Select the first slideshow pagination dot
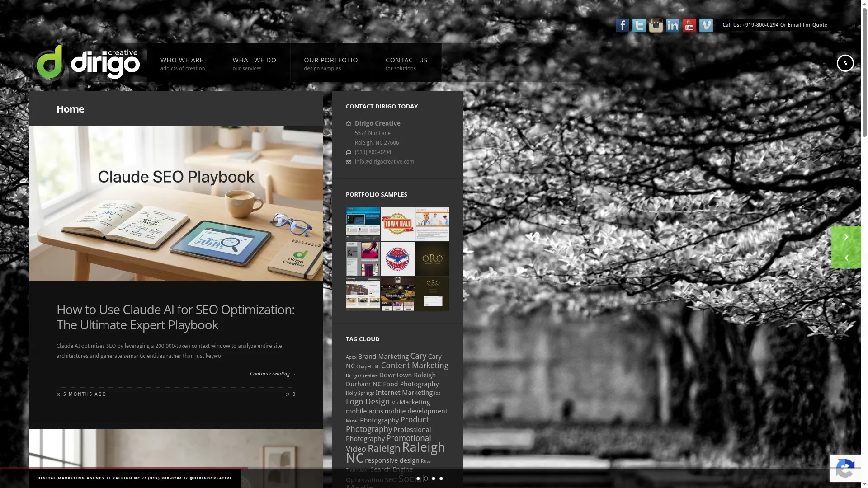The image size is (868, 488). (418, 479)
